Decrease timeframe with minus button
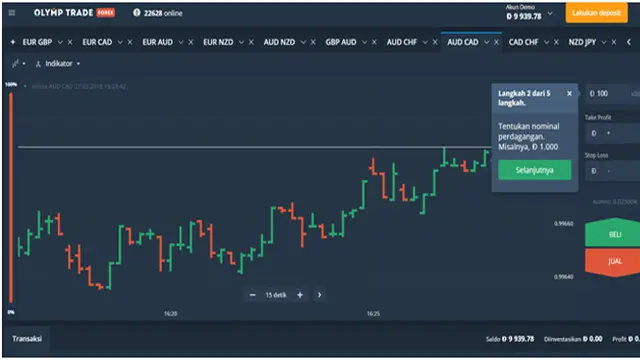 click(x=253, y=295)
